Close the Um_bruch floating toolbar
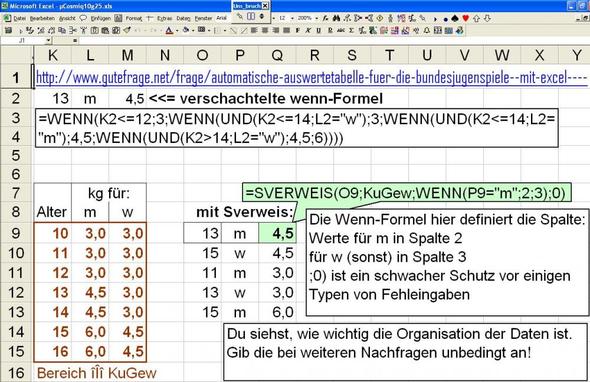 point(265,6)
